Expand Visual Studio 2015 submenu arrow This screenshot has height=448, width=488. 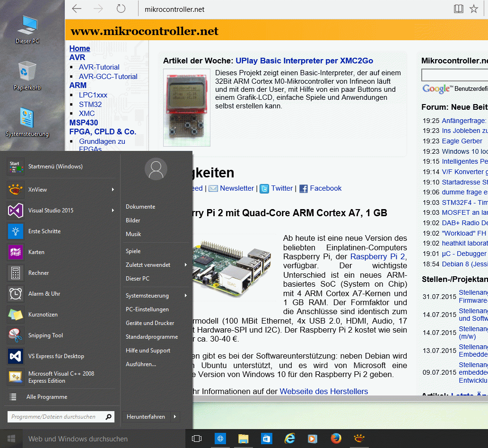[x=113, y=211]
